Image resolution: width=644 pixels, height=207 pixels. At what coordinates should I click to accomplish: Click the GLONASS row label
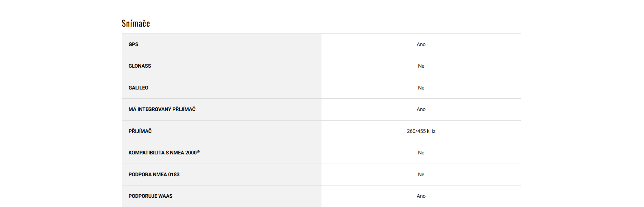click(140, 66)
